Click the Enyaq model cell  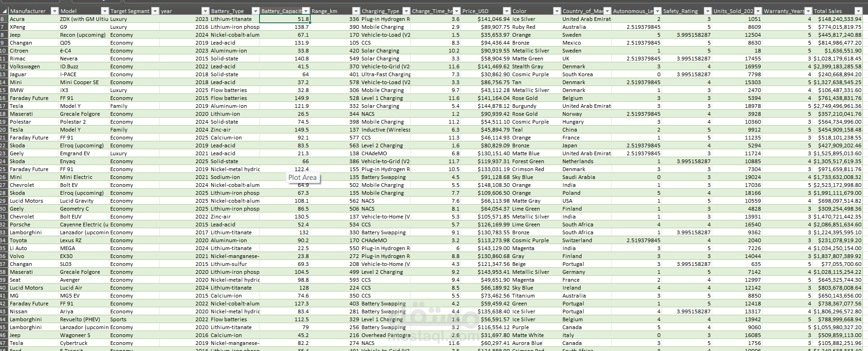click(84, 161)
